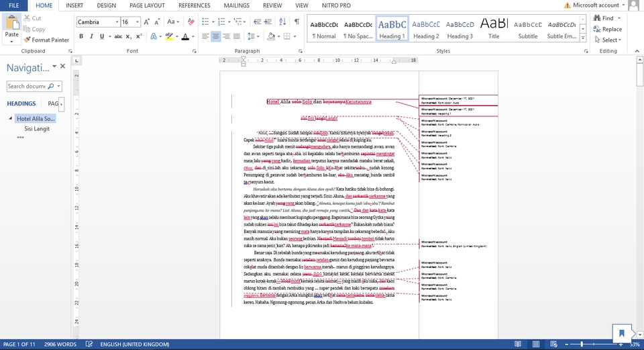The height and width of the screenshot is (350, 644).
Task: Collapse the Hotel Alila So... heading tree
Action: [11, 119]
